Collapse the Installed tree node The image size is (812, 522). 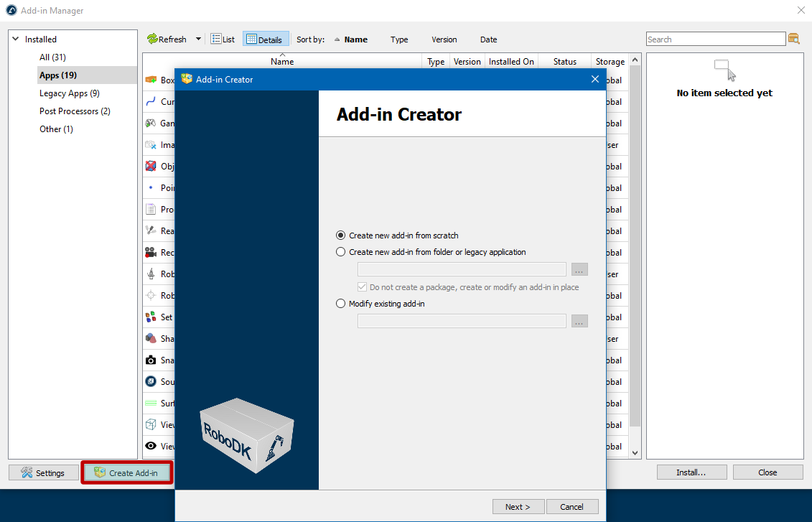click(16, 39)
